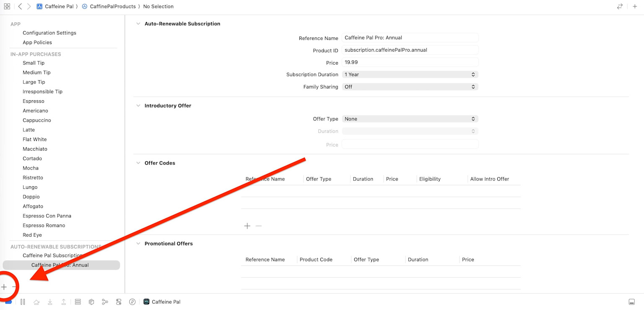This screenshot has width=644, height=310.
Task: Pause program execution in debug bar
Action: 23,302
